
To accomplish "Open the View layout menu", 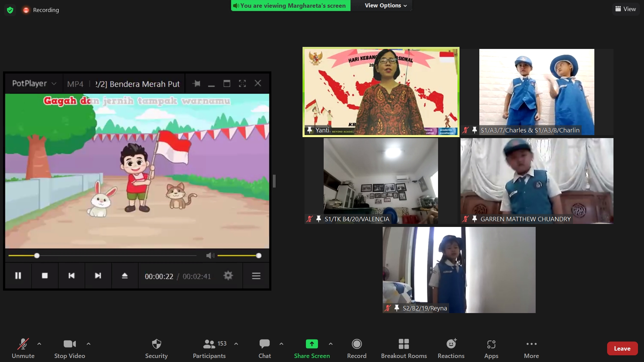I will pyautogui.click(x=626, y=9).
